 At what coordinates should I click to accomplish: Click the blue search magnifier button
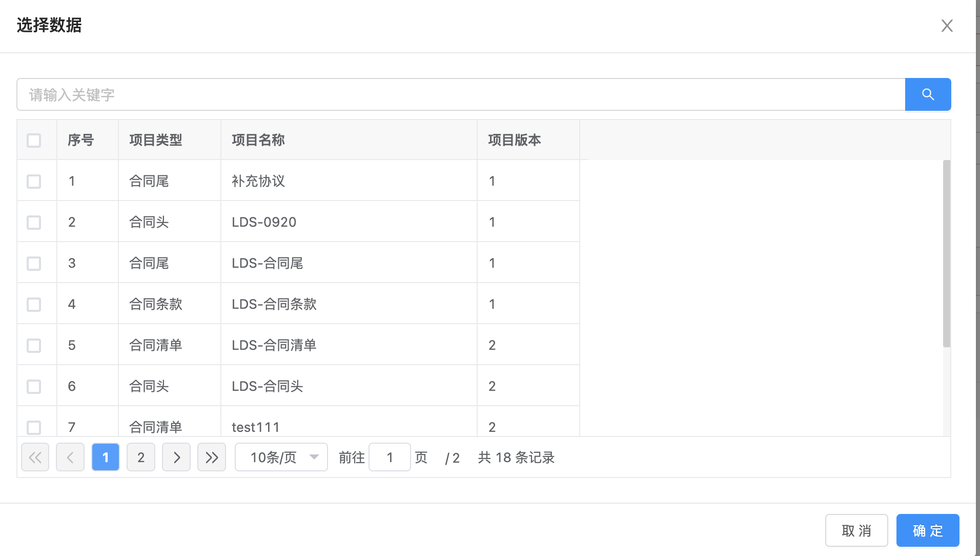point(928,94)
